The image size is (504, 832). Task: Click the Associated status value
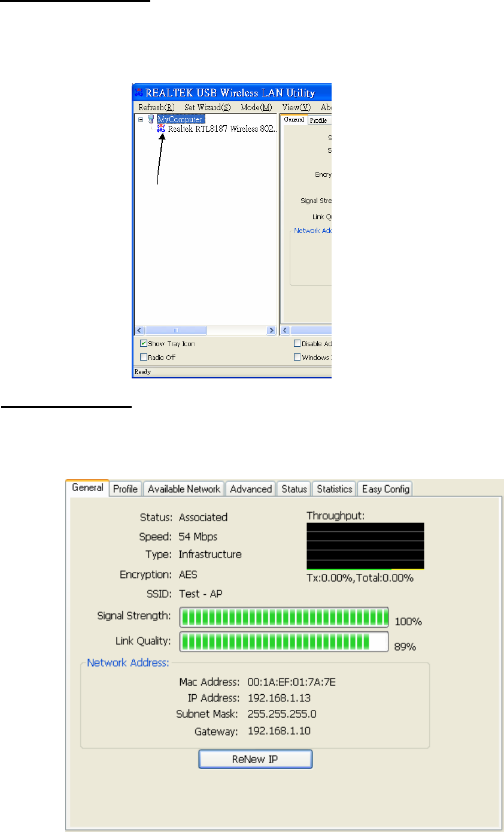(x=203, y=517)
